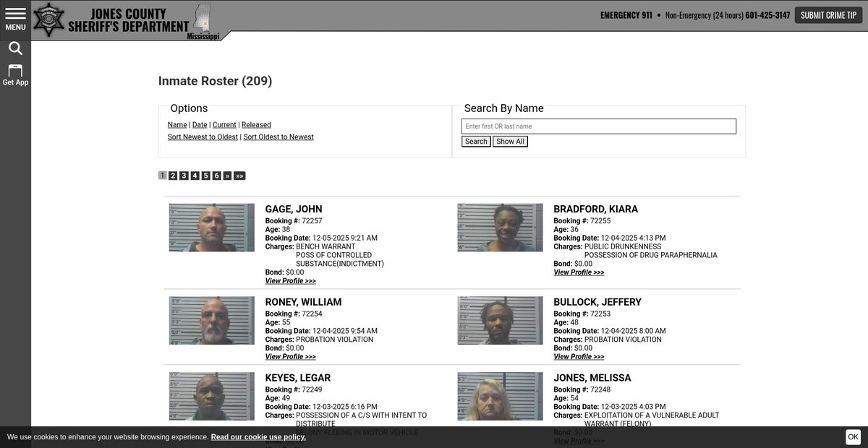Go to pagination page 6
Viewport: 868px width, 448px height.
[x=216, y=176]
